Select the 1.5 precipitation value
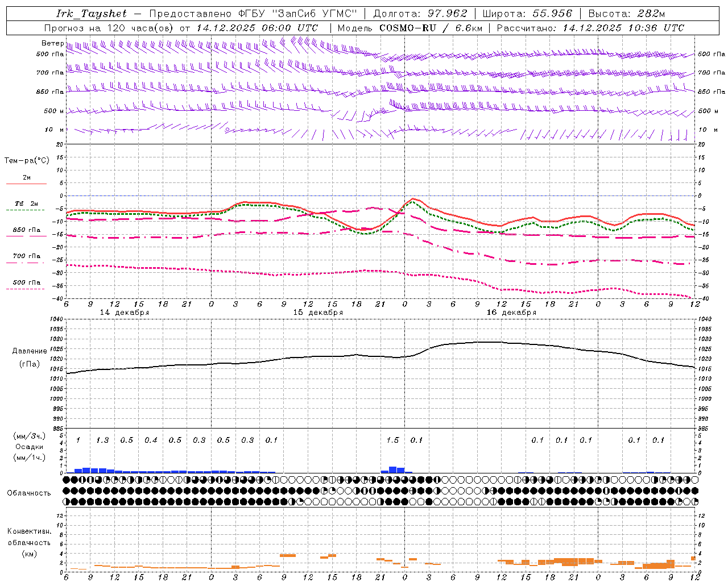 click(x=392, y=440)
